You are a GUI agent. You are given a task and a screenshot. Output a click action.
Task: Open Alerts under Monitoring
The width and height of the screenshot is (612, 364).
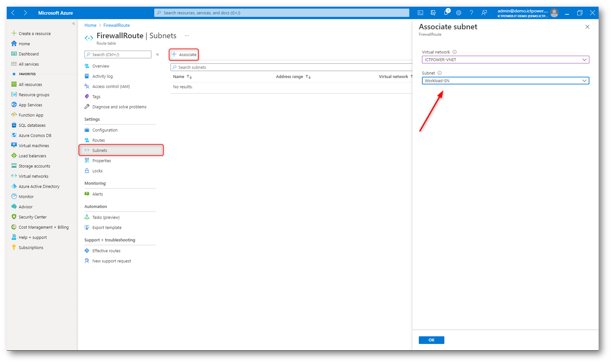pyautogui.click(x=97, y=194)
